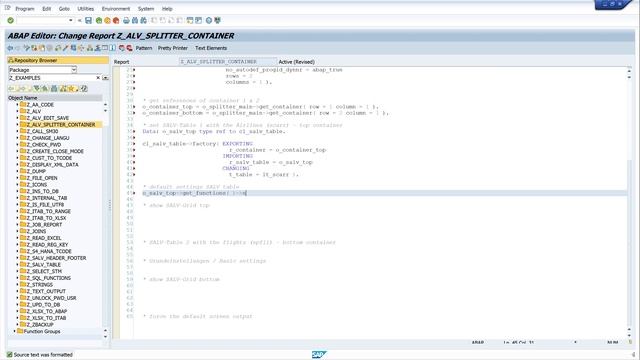
Task: Open the command field dropdown arrow
Action: [x=71, y=20]
